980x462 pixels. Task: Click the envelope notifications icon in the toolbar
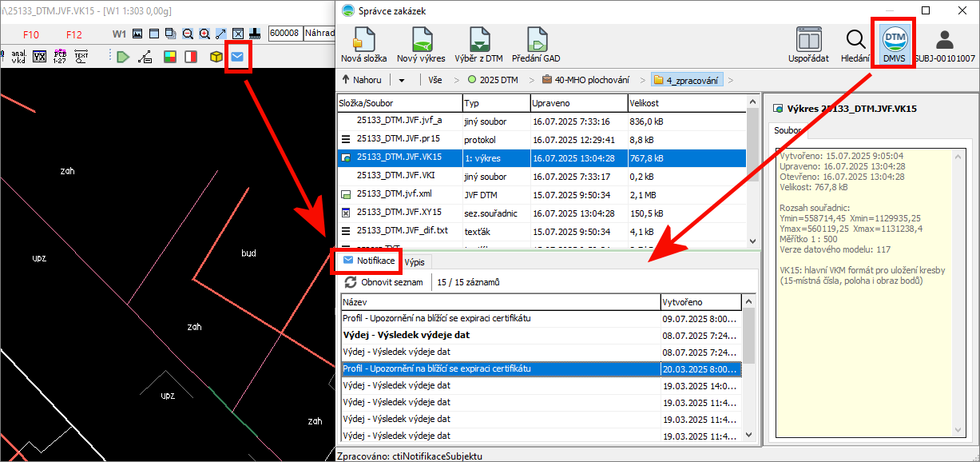(x=237, y=57)
